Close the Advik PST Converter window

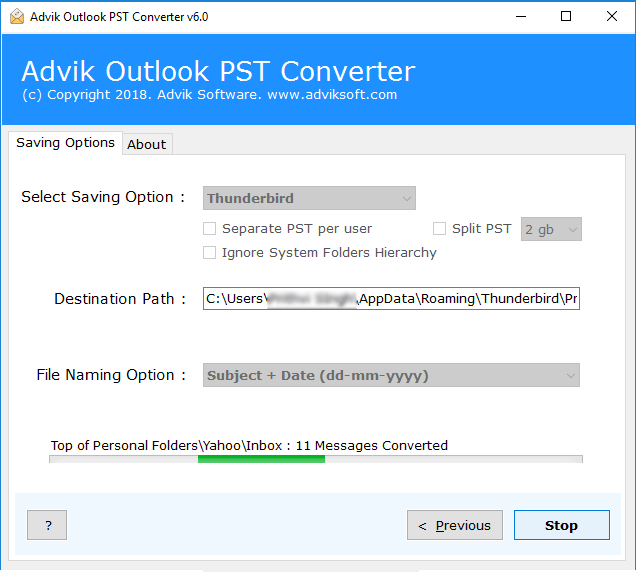[x=612, y=17]
